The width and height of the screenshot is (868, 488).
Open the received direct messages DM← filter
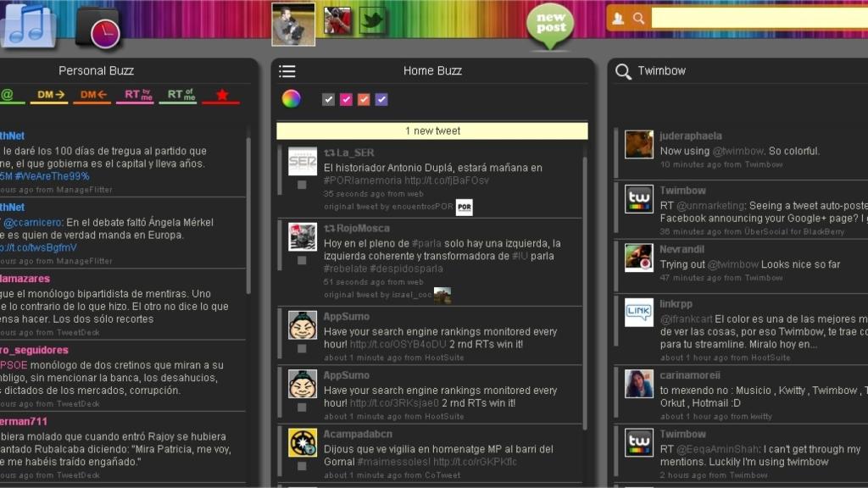pyautogui.click(x=93, y=95)
